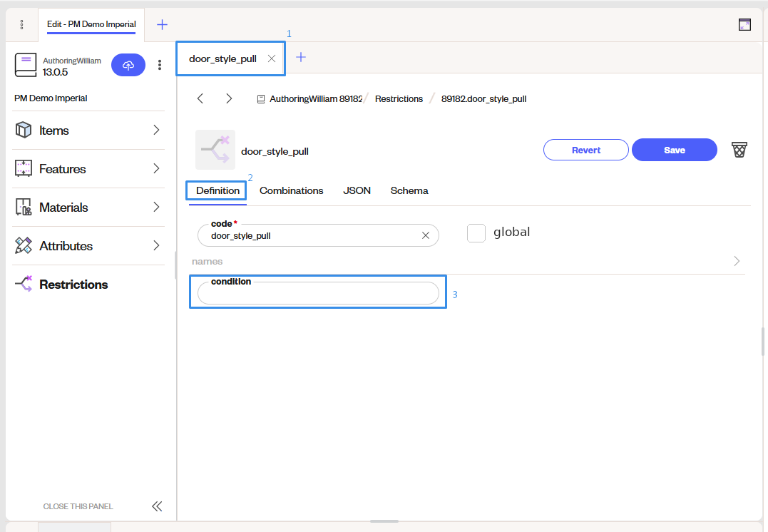The image size is (768, 532).
Task: Click CLOSE THIS PANEL text
Action: click(78, 506)
